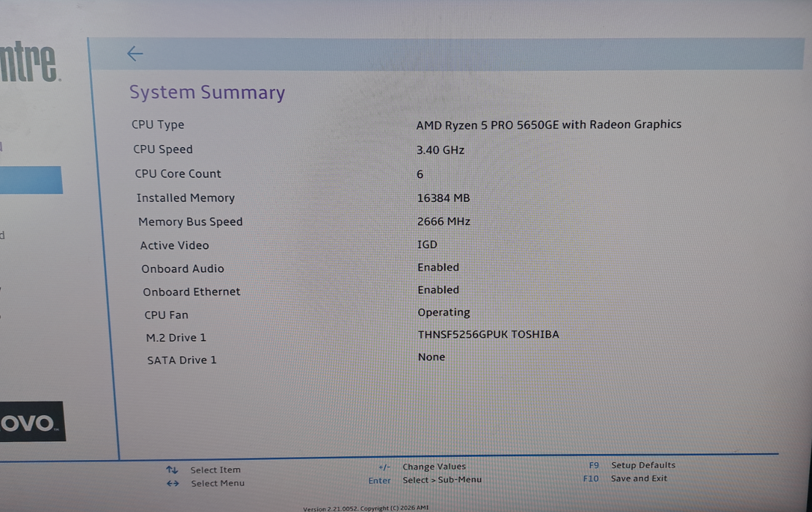Image resolution: width=812 pixels, height=512 pixels.
Task: Click THNSF5256GPUK TOSHIBA drive value
Action: pyautogui.click(x=488, y=334)
